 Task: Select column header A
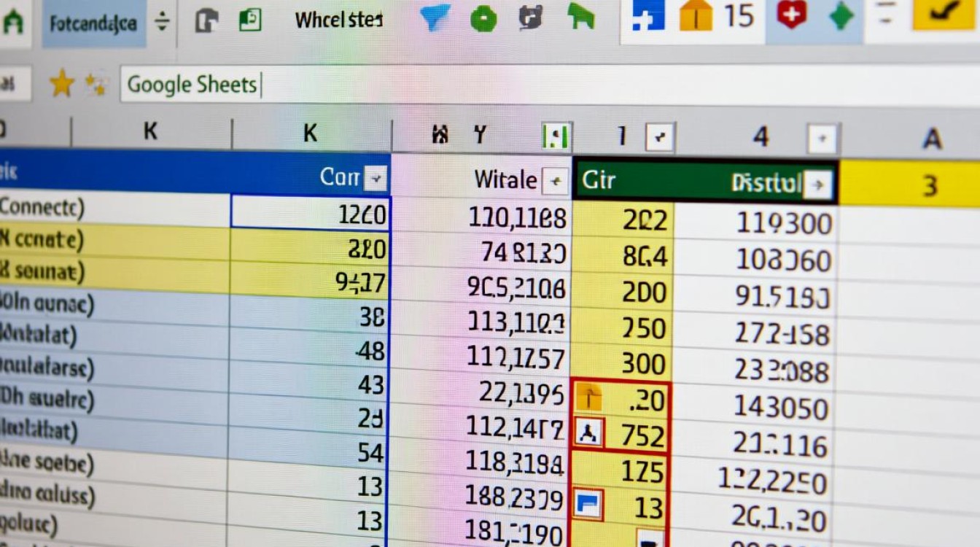pos(932,138)
